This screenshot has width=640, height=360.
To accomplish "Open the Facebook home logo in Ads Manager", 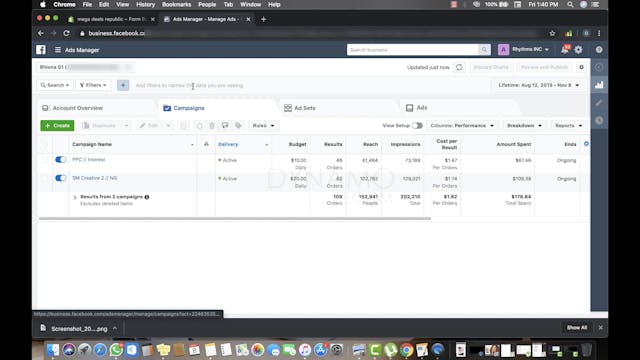I will click(41, 50).
